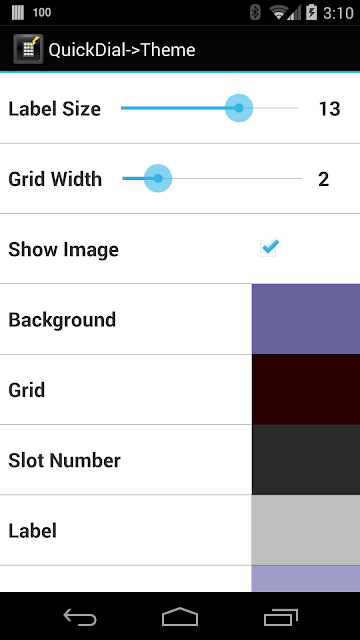The image size is (360, 640).
Task: Open the Slot Number color swatch
Action: click(306, 460)
